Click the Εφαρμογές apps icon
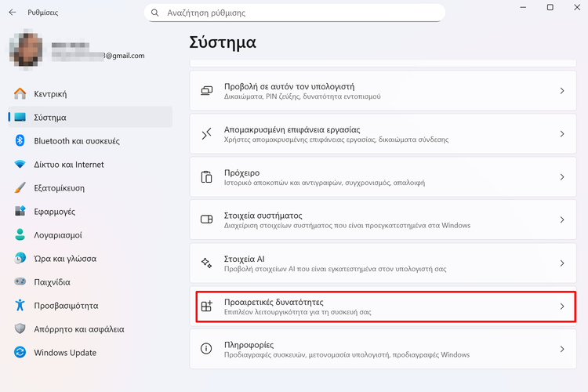The width and height of the screenshot is (588, 392). [20, 212]
